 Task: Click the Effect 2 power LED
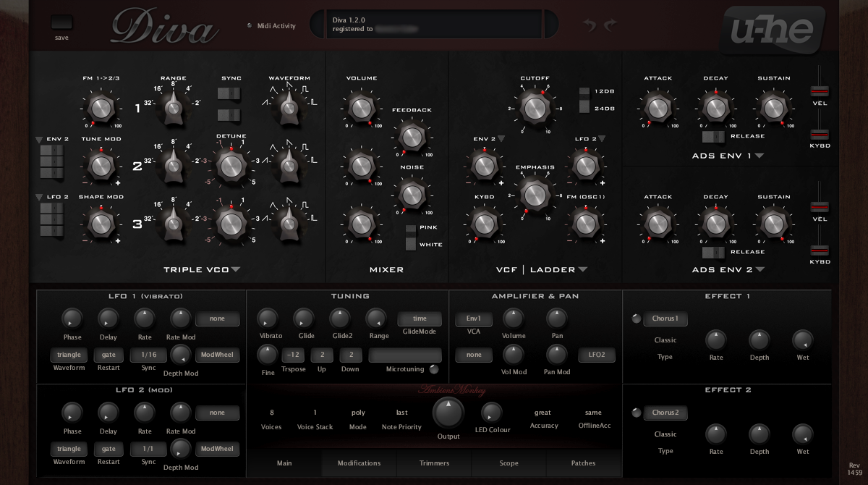[x=636, y=413]
